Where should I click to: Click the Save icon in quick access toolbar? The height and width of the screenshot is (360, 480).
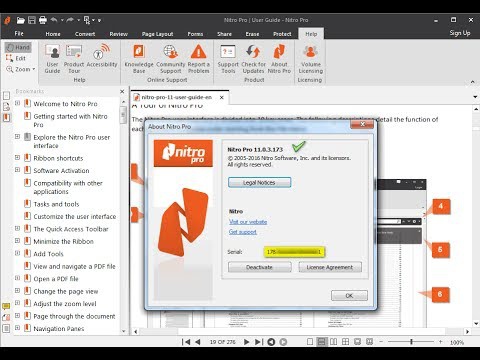click(32, 20)
